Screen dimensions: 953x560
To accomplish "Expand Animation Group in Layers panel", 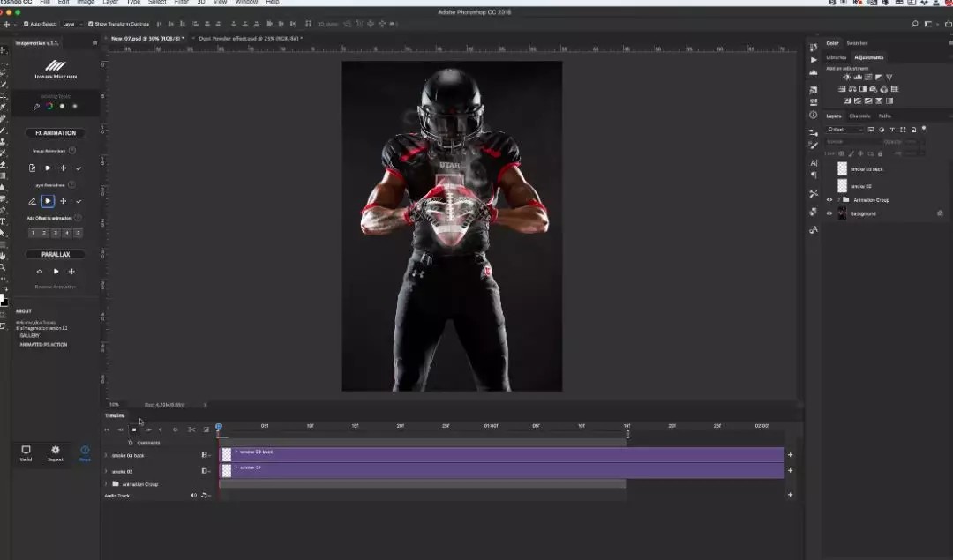I will tap(839, 200).
